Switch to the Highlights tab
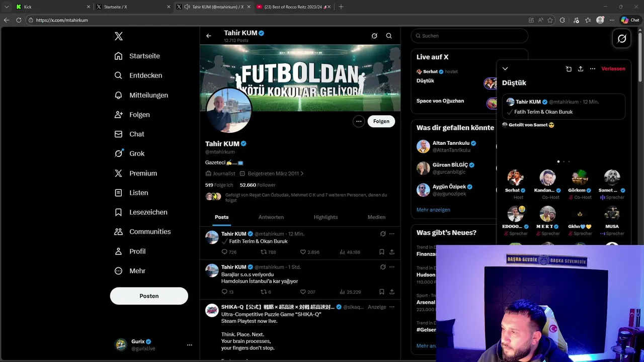 pos(326,217)
